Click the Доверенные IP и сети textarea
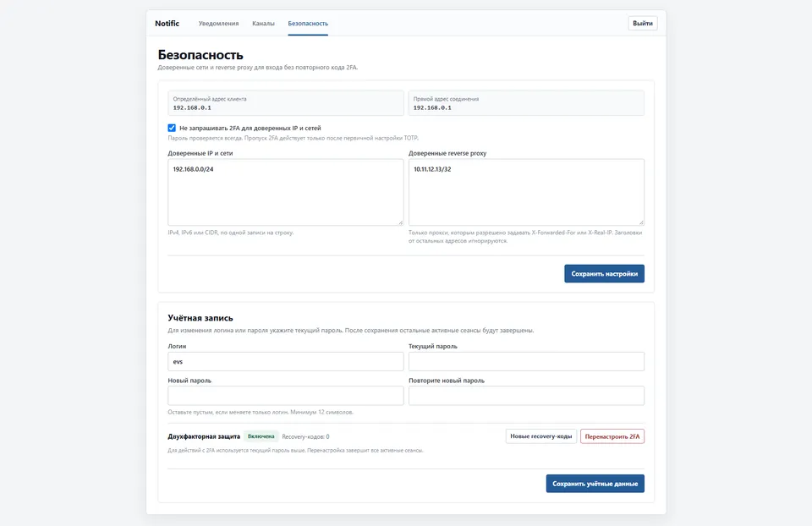Viewport: 812px width, 526px height. pos(285,192)
